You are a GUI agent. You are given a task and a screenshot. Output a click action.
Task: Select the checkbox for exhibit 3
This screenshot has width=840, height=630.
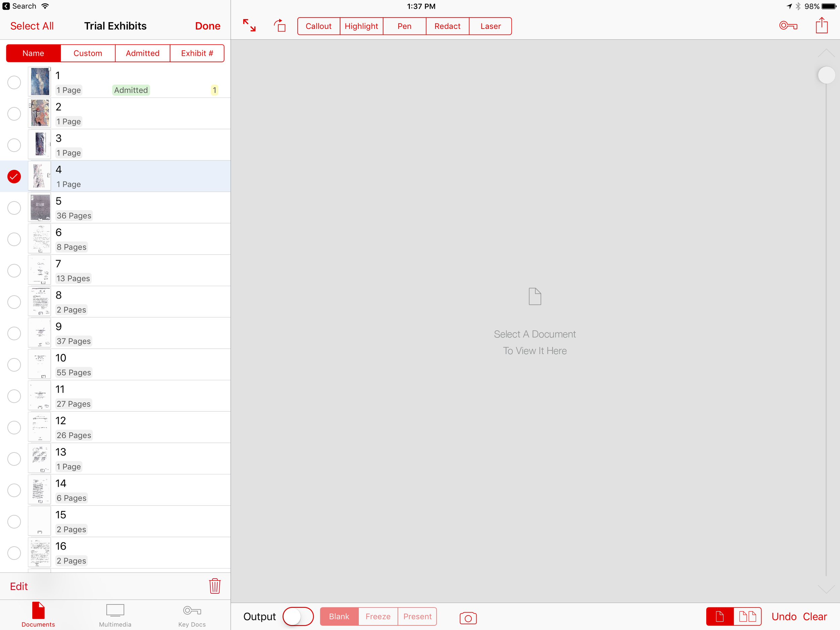pyautogui.click(x=14, y=145)
